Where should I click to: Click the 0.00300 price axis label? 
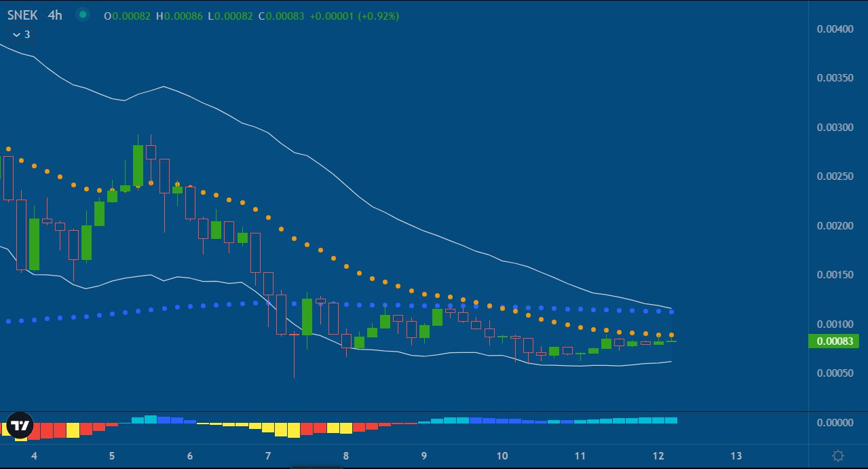click(834, 128)
